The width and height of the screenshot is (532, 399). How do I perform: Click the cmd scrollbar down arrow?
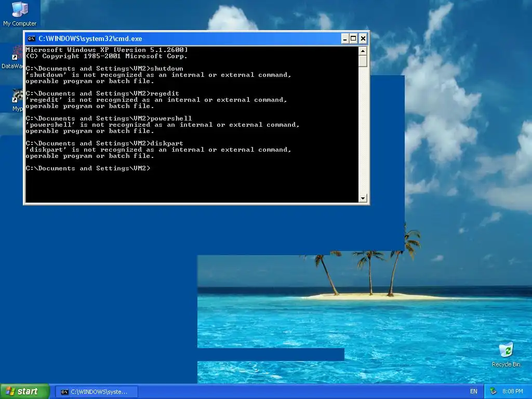click(363, 198)
